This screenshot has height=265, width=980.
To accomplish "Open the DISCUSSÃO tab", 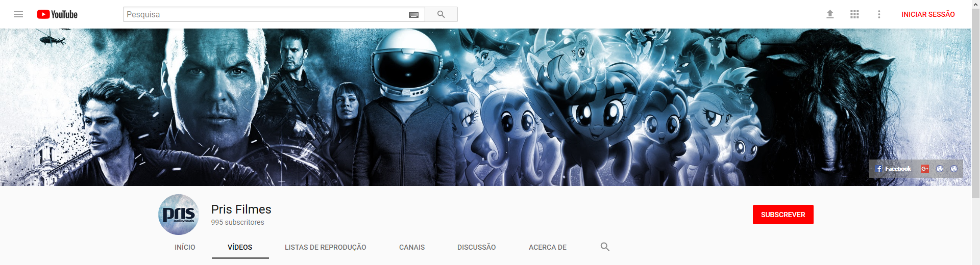I will [x=476, y=247].
